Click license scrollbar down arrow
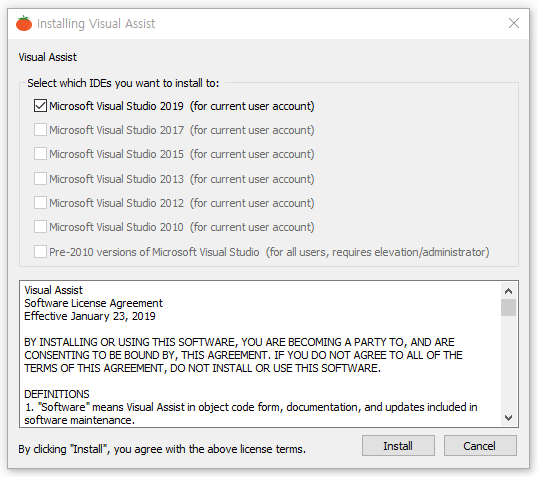 [508, 418]
